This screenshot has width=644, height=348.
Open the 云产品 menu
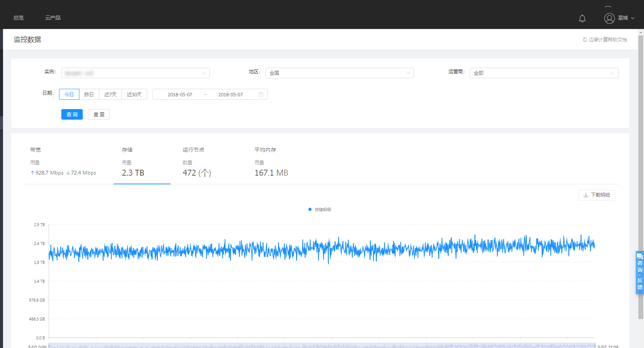tap(53, 18)
